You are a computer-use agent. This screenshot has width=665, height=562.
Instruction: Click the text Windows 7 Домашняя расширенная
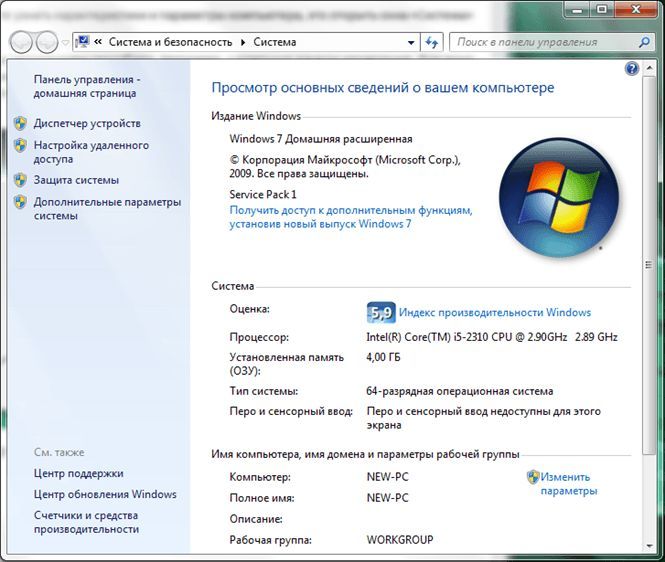321,139
